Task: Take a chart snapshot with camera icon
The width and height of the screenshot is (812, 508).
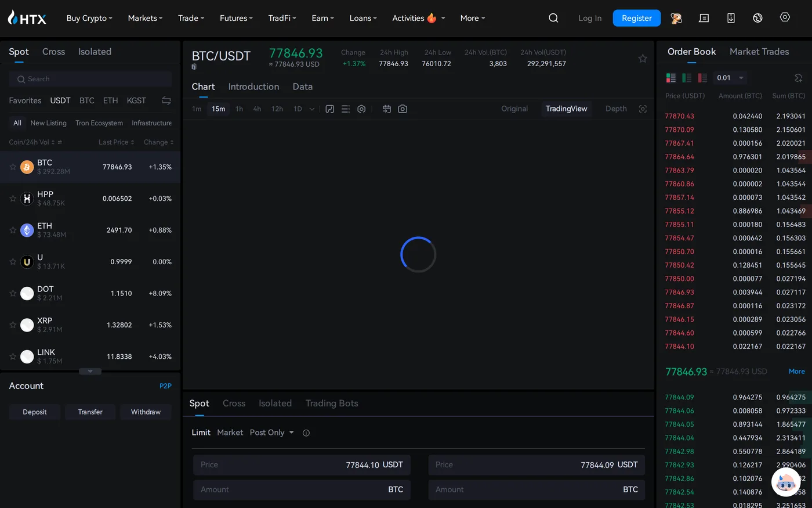Action: 403,109
